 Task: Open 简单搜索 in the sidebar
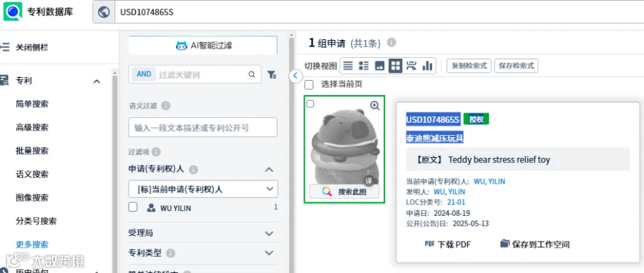click(x=32, y=104)
